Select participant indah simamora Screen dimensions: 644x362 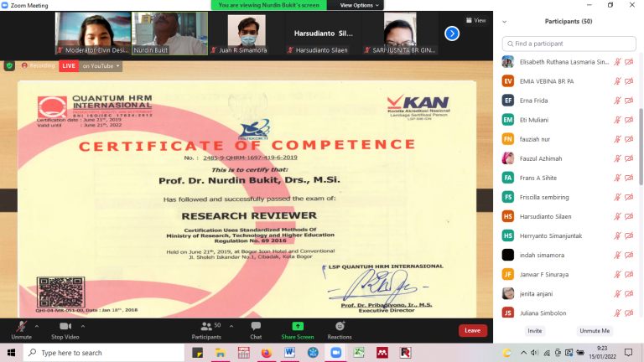click(569, 255)
